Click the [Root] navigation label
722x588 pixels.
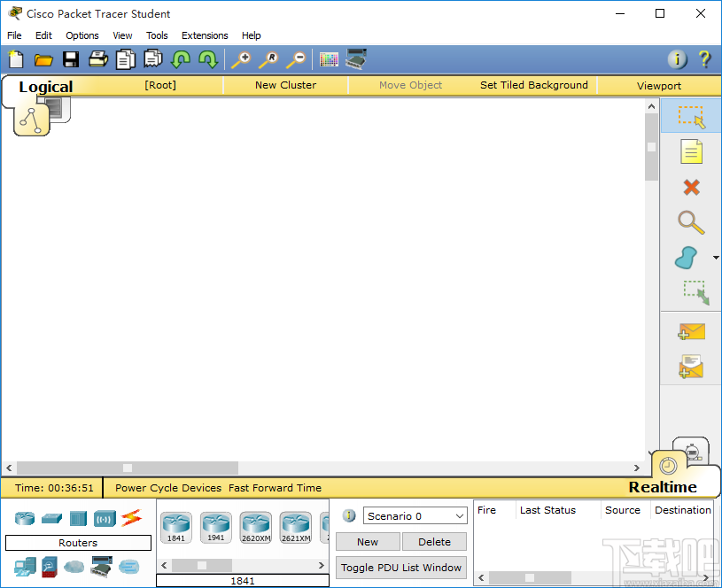click(x=160, y=85)
